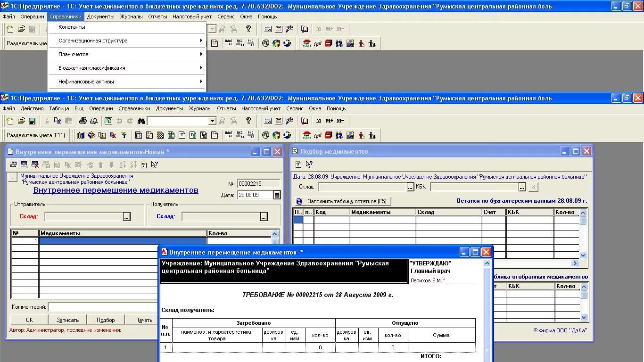Click the Copy icon in lower window toolbar

point(58,121)
